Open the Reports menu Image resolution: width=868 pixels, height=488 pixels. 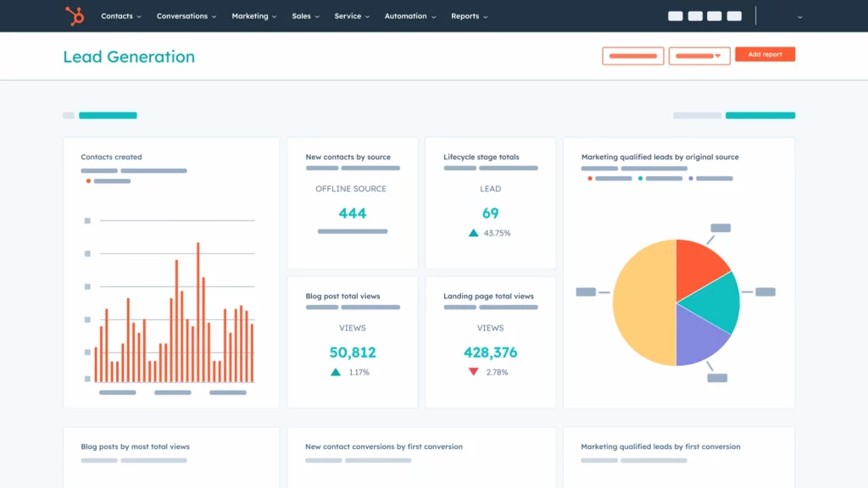coord(470,16)
